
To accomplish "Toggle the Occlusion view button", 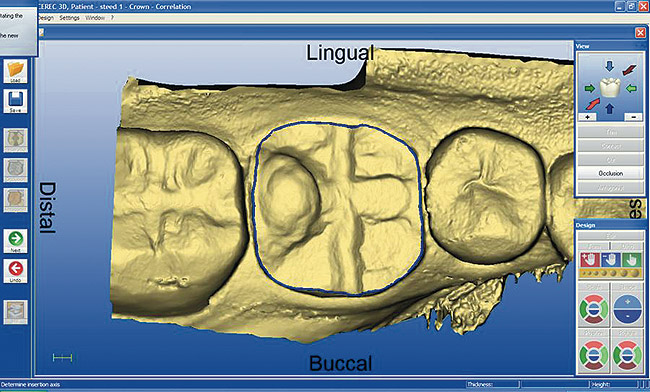I will click(610, 173).
